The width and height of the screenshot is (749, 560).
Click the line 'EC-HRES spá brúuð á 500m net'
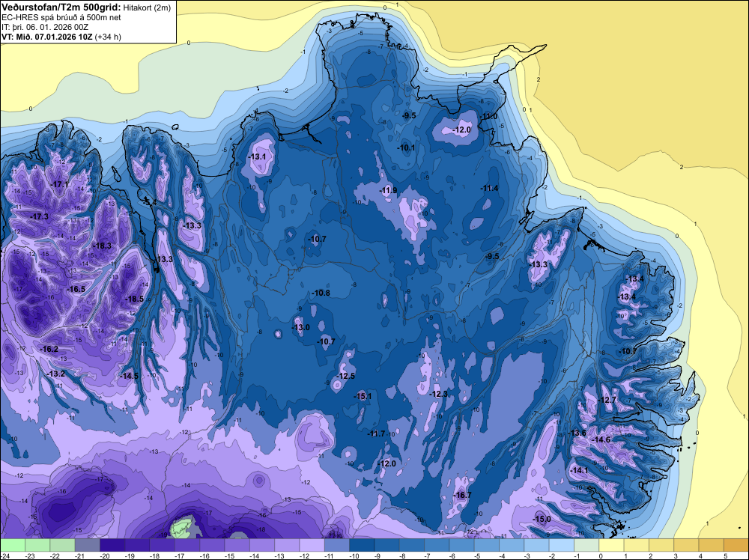61,17
